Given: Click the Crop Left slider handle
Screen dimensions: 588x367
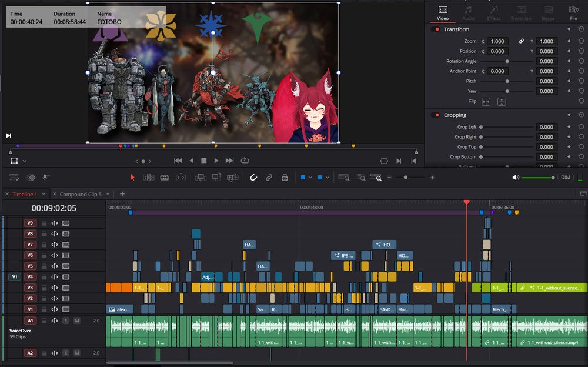Looking at the screenshot, I should 481,127.
